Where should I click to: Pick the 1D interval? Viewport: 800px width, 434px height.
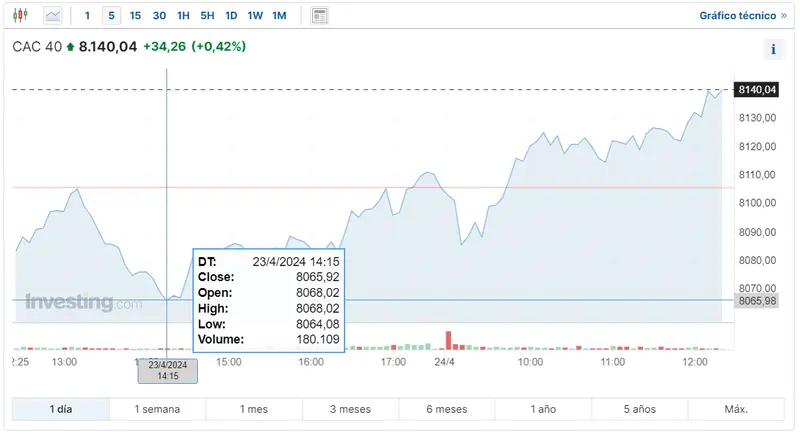pos(231,16)
